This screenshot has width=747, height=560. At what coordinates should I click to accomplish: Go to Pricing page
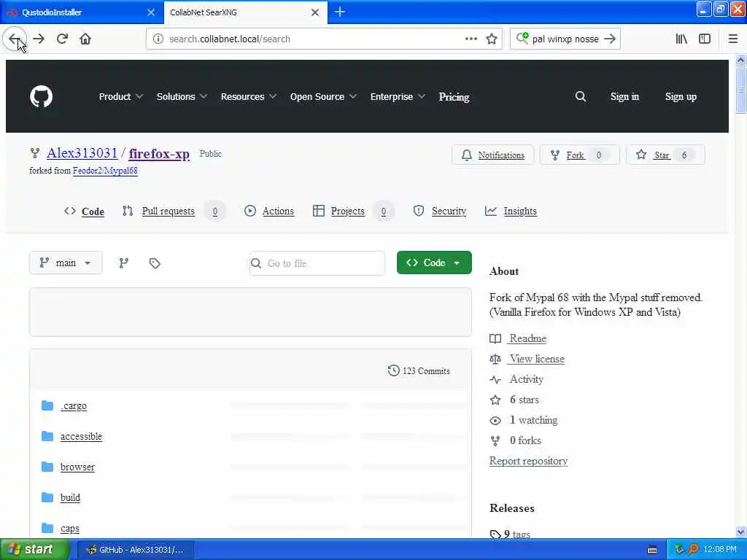(x=454, y=97)
